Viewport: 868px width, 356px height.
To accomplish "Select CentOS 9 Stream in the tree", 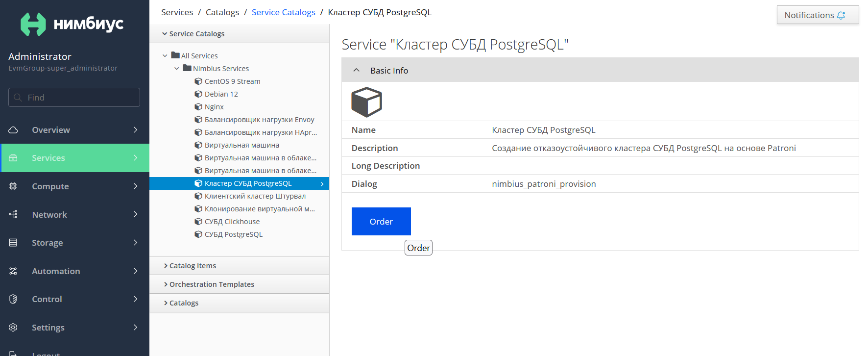I will click(232, 81).
